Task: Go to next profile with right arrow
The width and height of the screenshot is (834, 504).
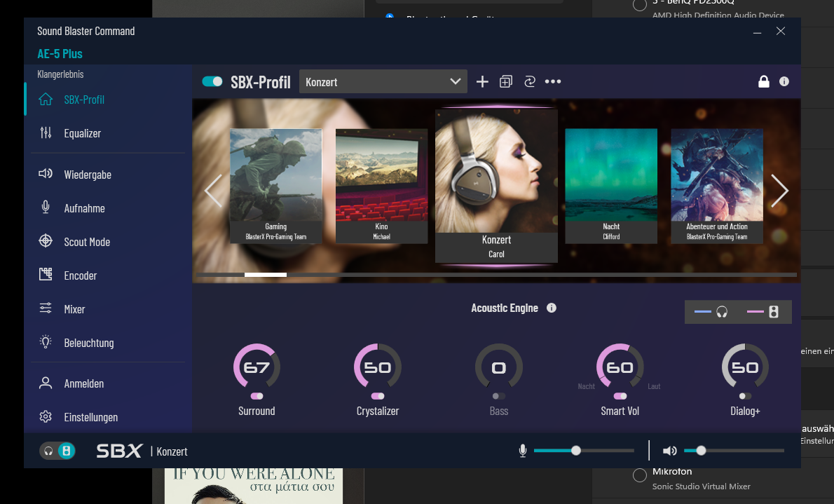Action: 780,191
